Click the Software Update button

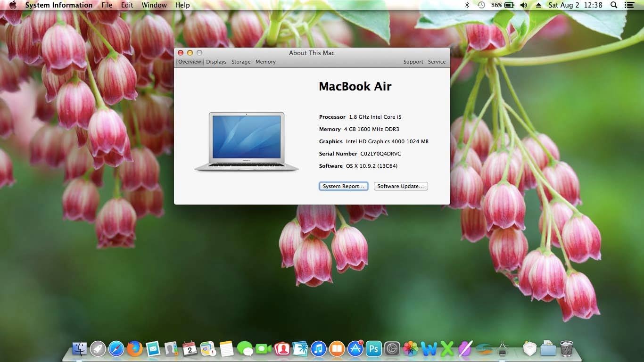[x=400, y=186]
